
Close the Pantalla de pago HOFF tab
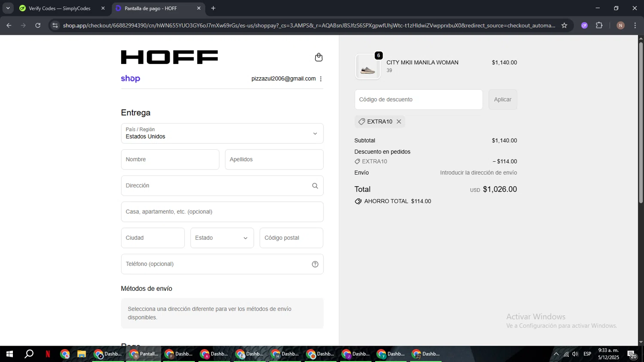pos(199,8)
